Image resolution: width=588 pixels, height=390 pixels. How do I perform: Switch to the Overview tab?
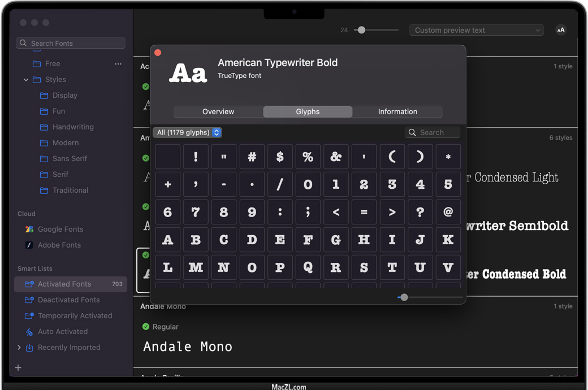tap(218, 112)
